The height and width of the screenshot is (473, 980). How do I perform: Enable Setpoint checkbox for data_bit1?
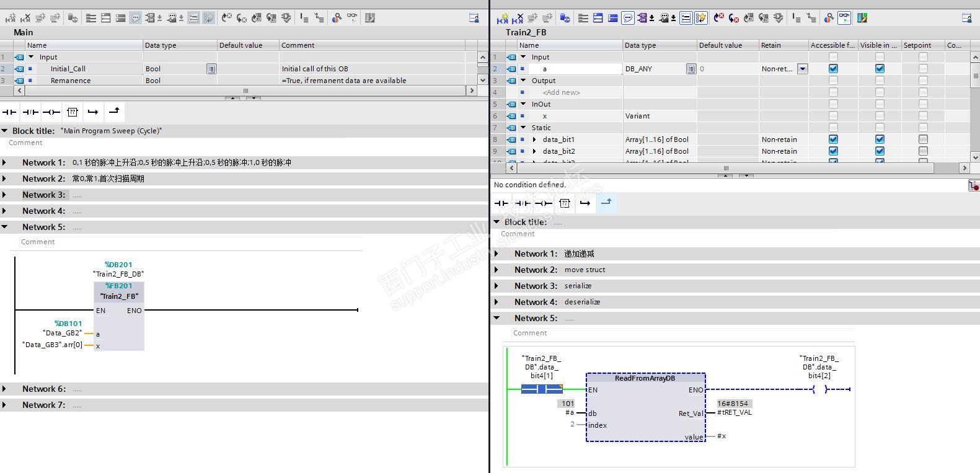click(923, 139)
